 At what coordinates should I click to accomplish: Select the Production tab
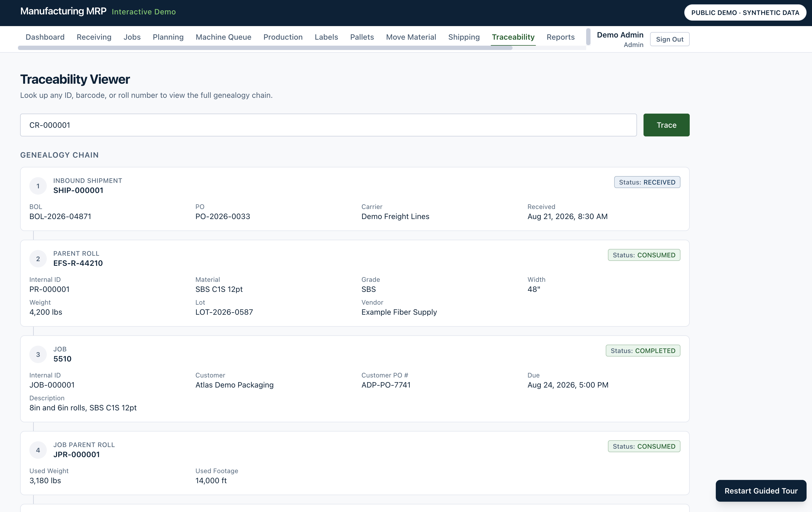[x=283, y=37]
